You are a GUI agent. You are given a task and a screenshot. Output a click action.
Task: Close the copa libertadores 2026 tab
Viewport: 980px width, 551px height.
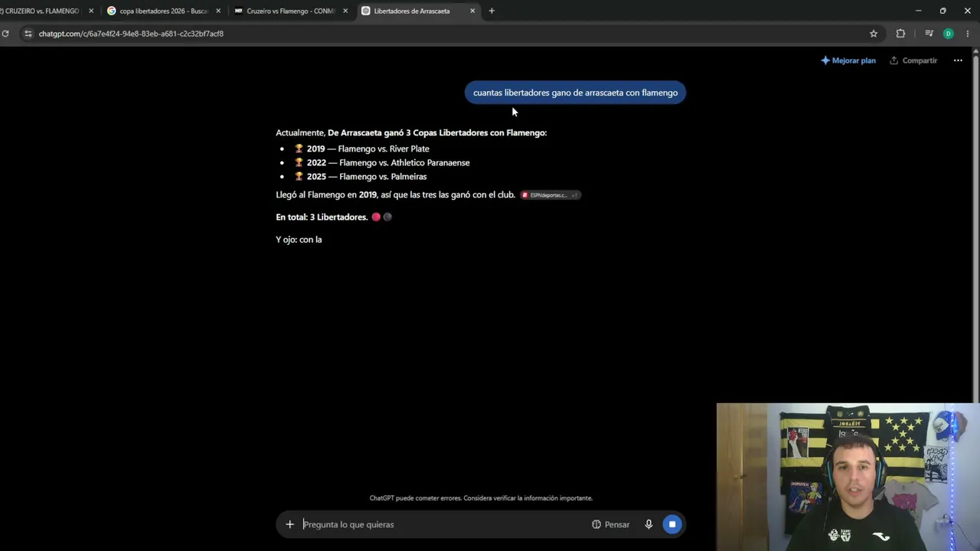pyautogui.click(x=218, y=11)
